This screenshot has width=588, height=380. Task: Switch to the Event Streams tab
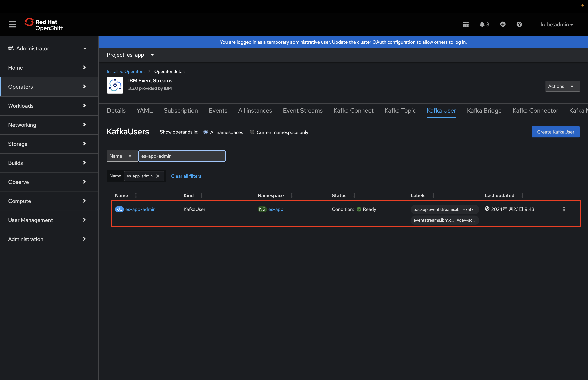303,111
